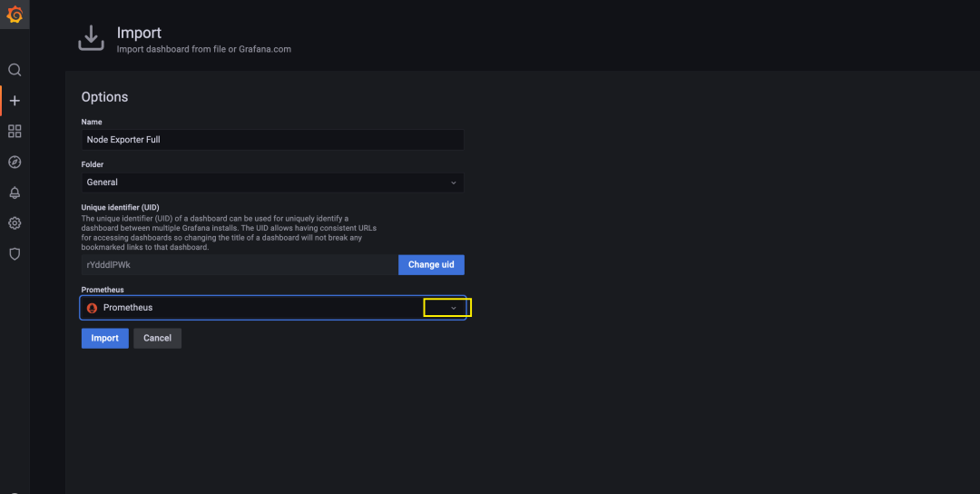Click the Name field label
This screenshot has height=494, width=980.
click(x=92, y=122)
